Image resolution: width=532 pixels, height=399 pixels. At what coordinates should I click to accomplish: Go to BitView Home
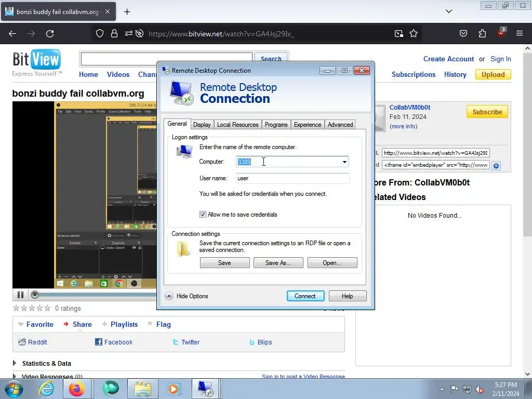88,74
